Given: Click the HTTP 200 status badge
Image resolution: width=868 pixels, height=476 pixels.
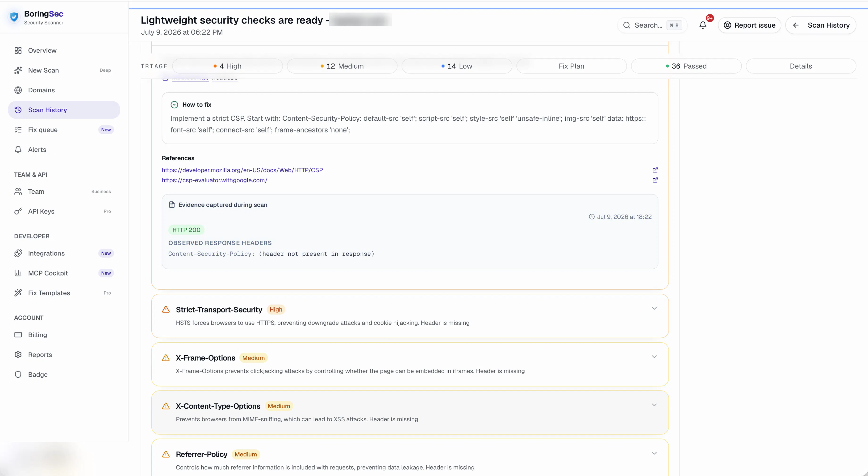Looking at the screenshot, I should pyautogui.click(x=186, y=230).
